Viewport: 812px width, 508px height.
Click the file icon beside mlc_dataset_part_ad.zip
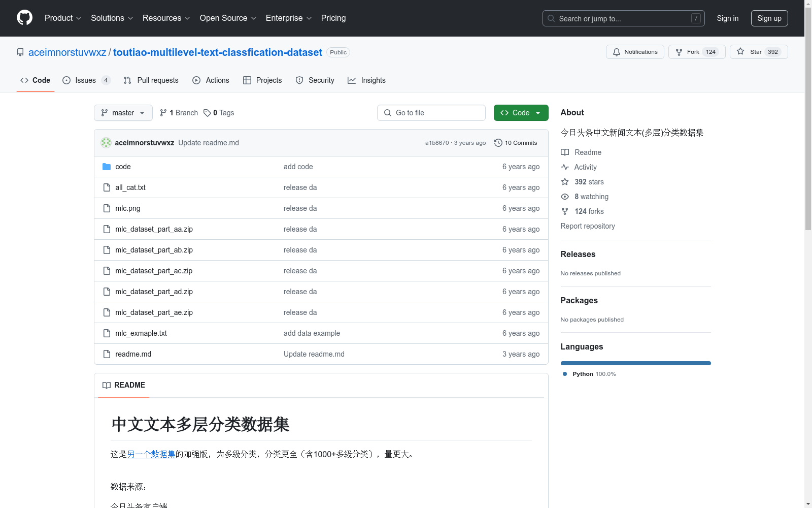[x=107, y=292]
